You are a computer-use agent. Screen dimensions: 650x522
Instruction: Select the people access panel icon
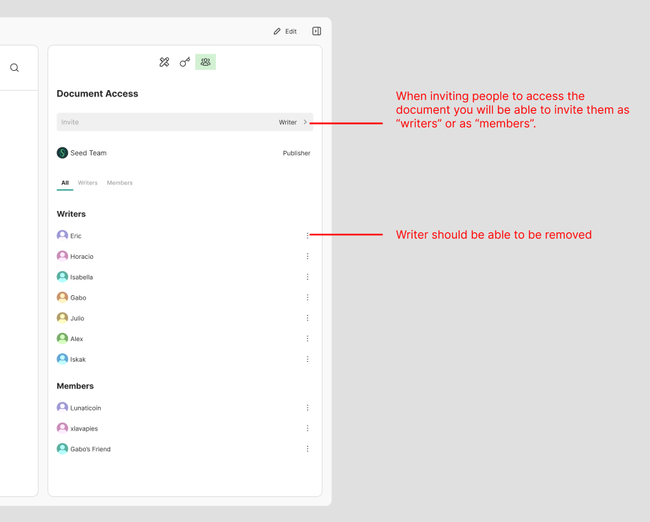coord(205,62)
